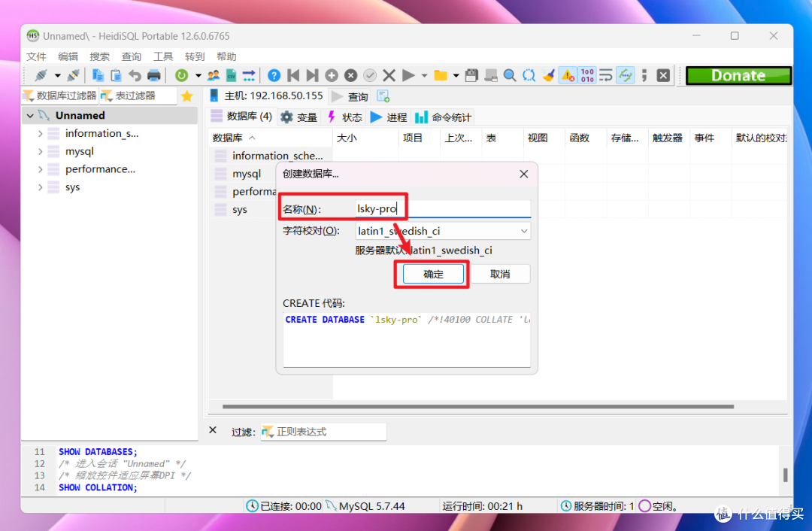Click the green Refresh icon

point(181,76)
